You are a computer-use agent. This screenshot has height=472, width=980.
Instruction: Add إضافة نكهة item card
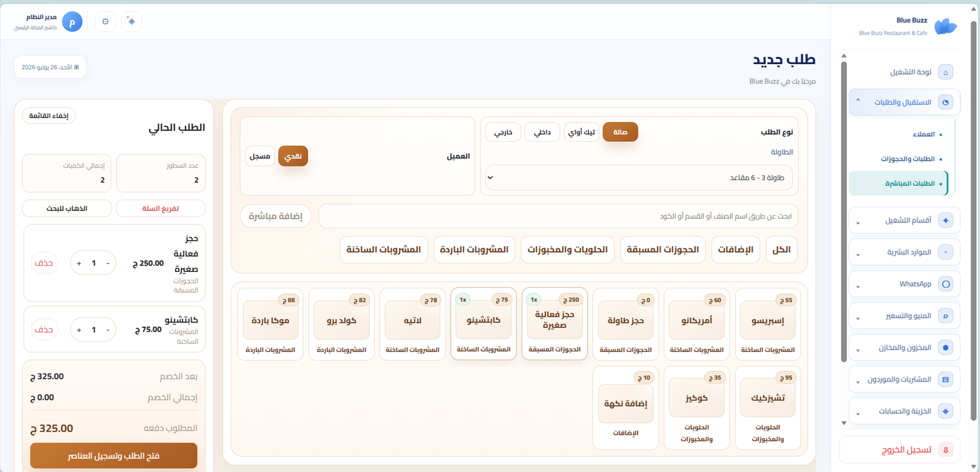(626, 407)
